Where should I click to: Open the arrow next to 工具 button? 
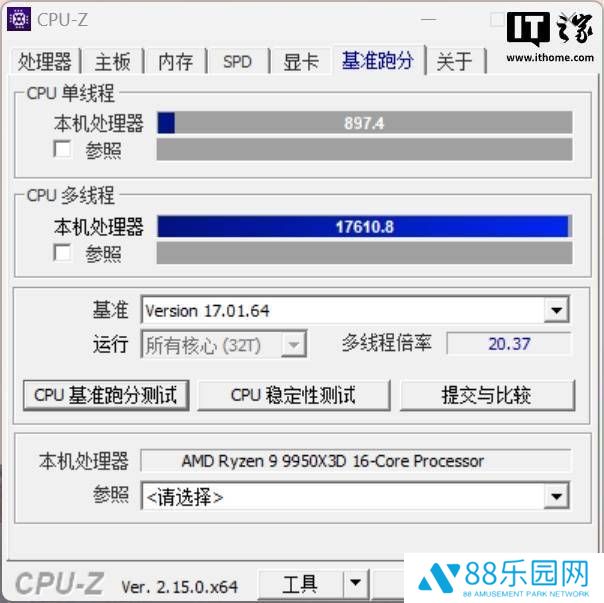click(x=355, y=583)
